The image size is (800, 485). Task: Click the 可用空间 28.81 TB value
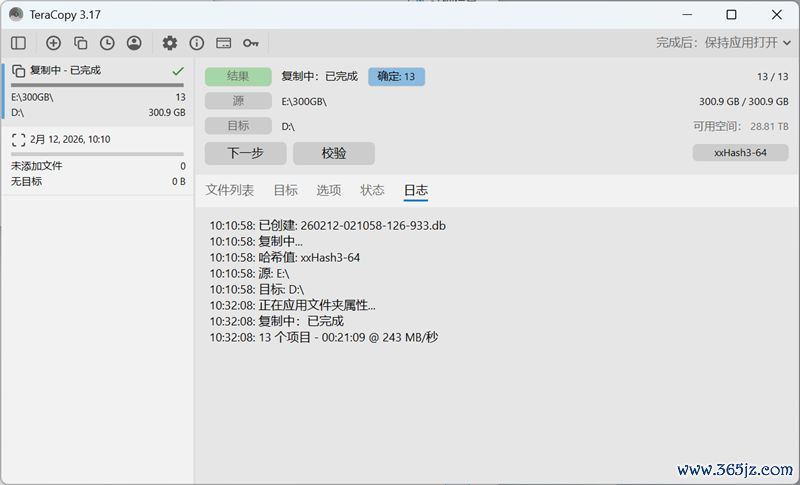769,126
